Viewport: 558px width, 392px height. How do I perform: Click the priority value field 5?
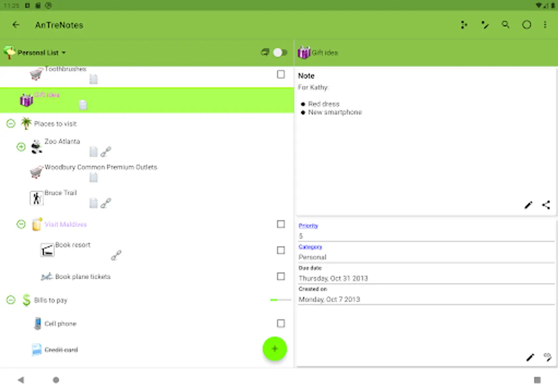[x=426, y=236]
